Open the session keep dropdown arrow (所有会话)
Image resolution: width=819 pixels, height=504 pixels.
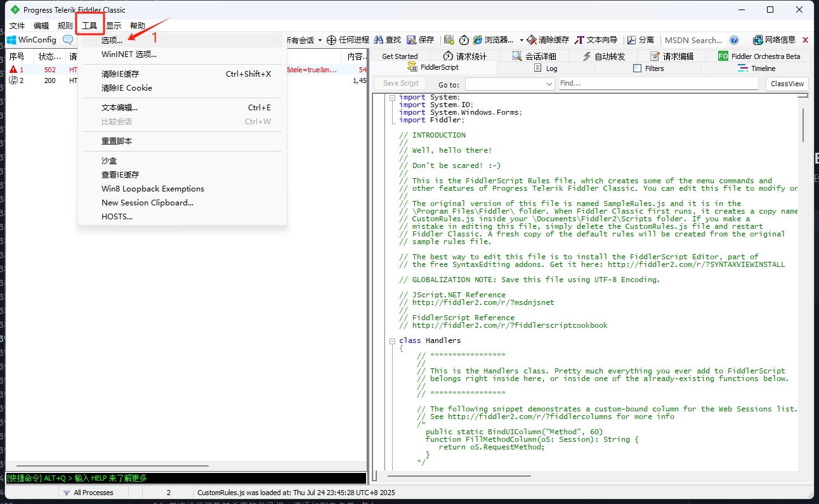click(320, 40)
